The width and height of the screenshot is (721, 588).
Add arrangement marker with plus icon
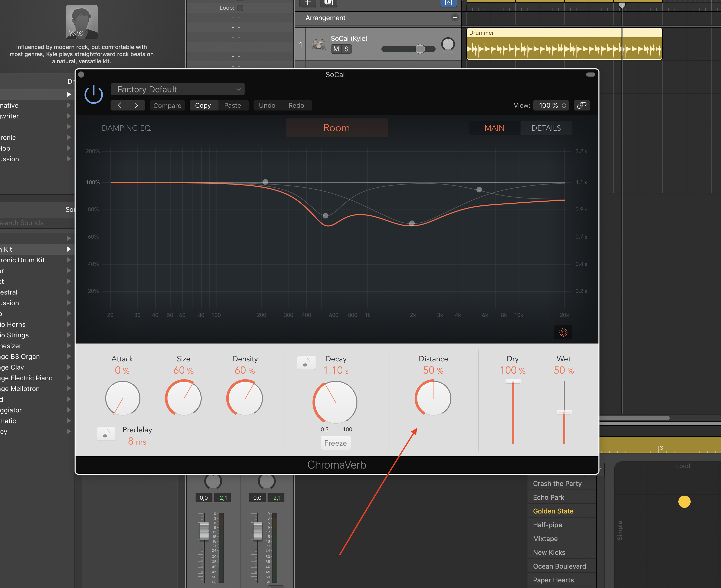tap(455, 17)
